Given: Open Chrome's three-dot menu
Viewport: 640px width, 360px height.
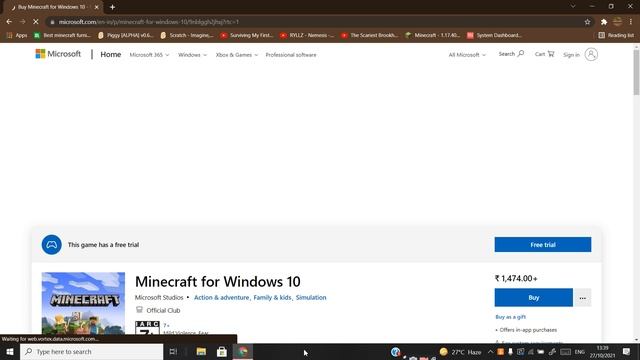Looking at the screenshot, I should tap(631, 22).
